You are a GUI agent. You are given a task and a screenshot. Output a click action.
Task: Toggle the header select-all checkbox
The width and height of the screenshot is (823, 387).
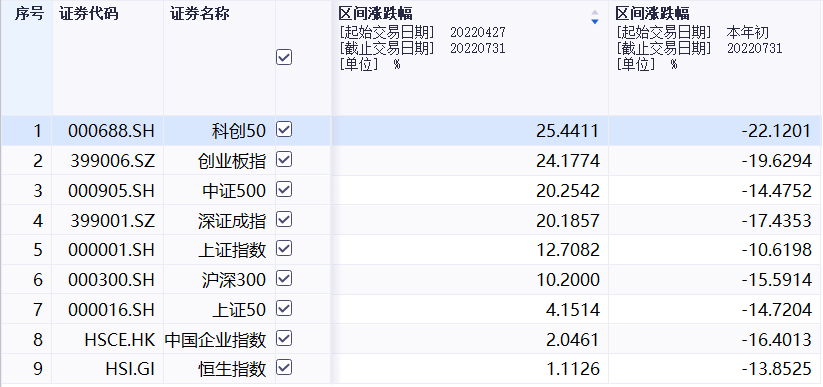point(284,57)
